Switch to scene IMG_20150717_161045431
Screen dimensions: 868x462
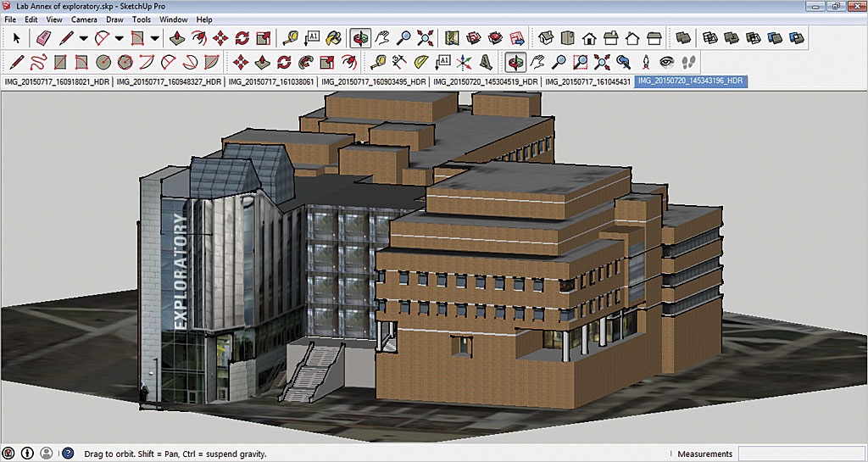click(588, 81)
